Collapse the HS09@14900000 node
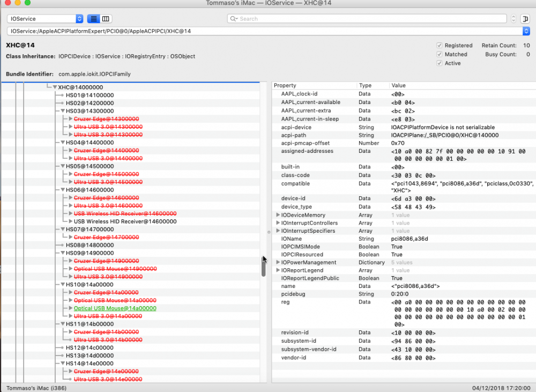The width and height of the screenshot is (536, 392). click(63, 253)
